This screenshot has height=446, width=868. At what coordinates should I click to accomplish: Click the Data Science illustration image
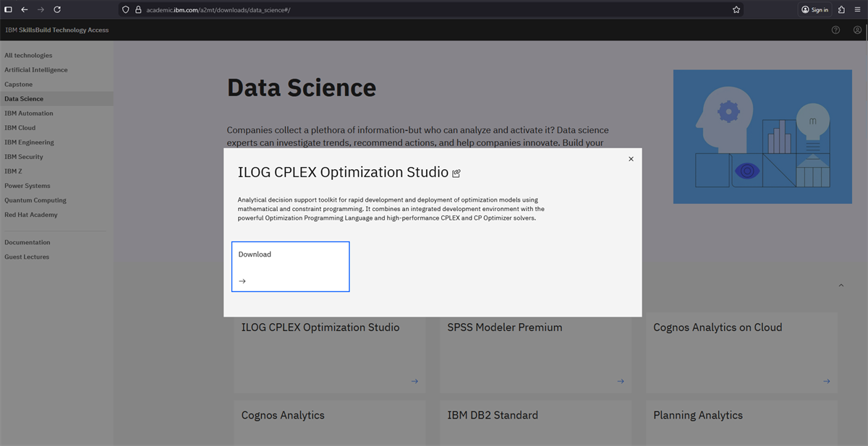click(762, 137)
